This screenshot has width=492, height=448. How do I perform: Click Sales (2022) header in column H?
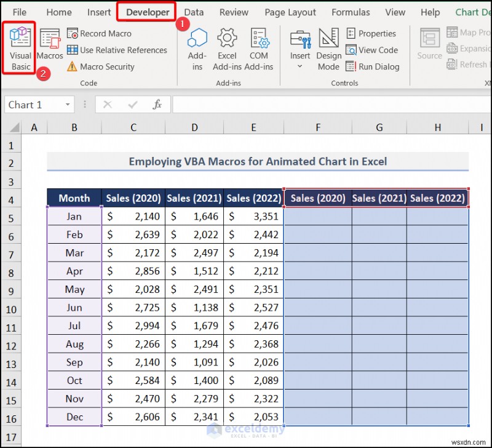(x=438, y=198)
